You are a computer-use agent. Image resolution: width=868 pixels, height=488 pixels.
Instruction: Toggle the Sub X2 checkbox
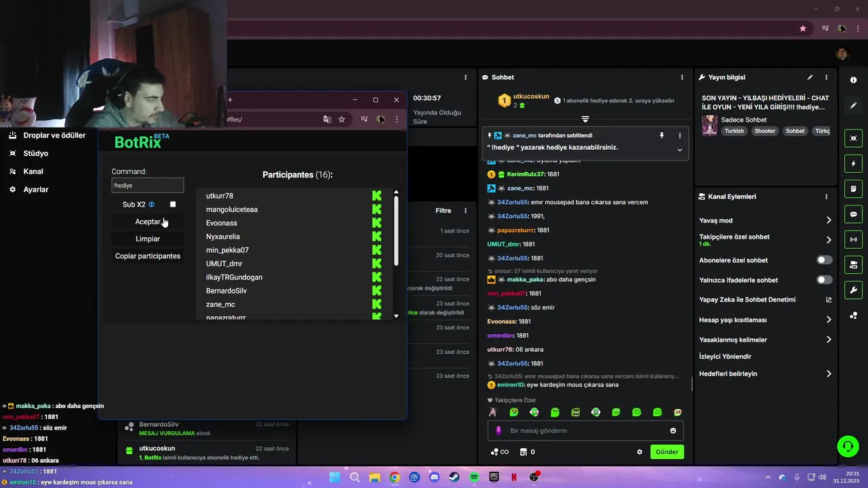[x=173, y=205]
